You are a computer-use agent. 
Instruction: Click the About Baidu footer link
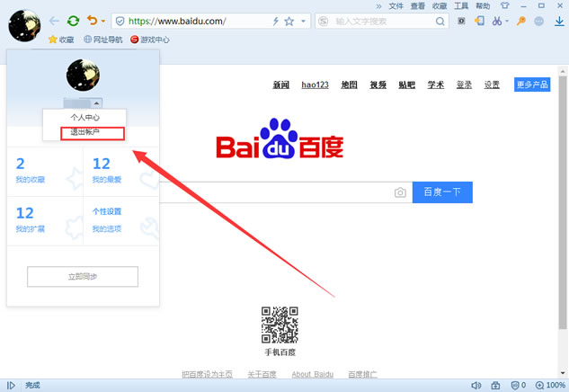(313, 374)
